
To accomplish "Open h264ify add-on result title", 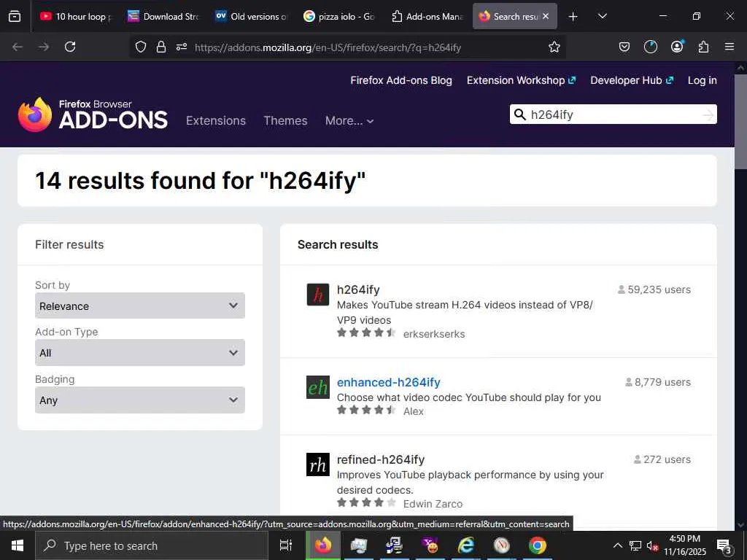I will click(358, 289).
